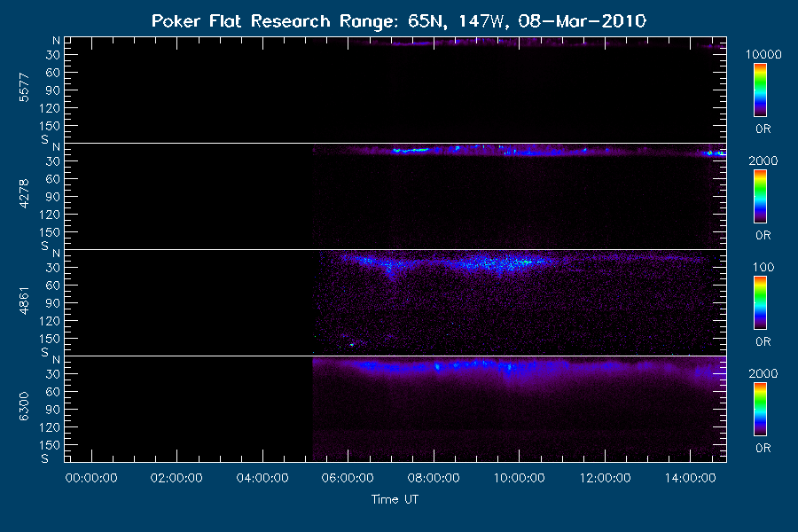798x532 pixels.
Task: Select the 5577 wavelength axis label
Action: pos(24,88)
